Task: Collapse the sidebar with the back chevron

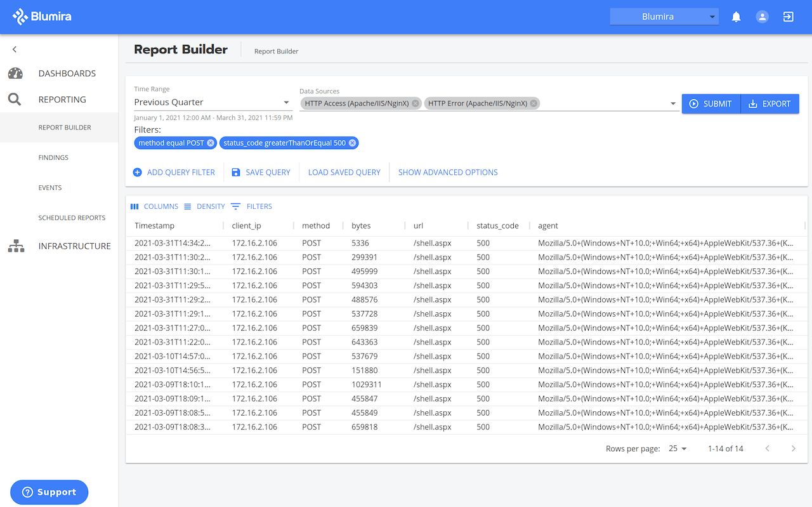Action: 14,49
